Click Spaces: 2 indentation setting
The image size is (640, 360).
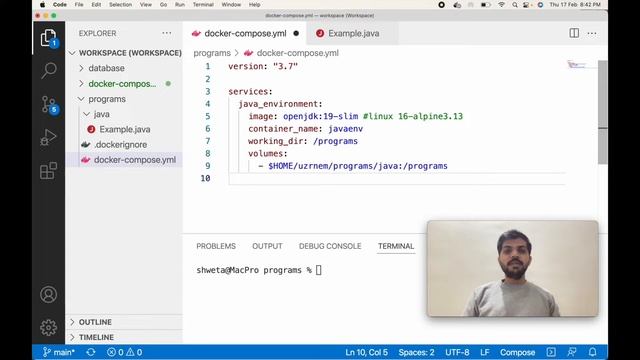tap(416, 352)
